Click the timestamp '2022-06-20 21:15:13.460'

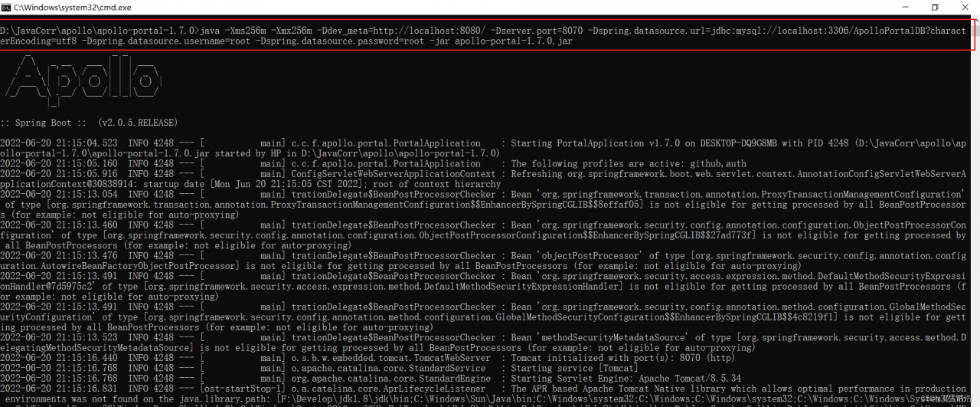pyautogui.click(x=59, y=225)
